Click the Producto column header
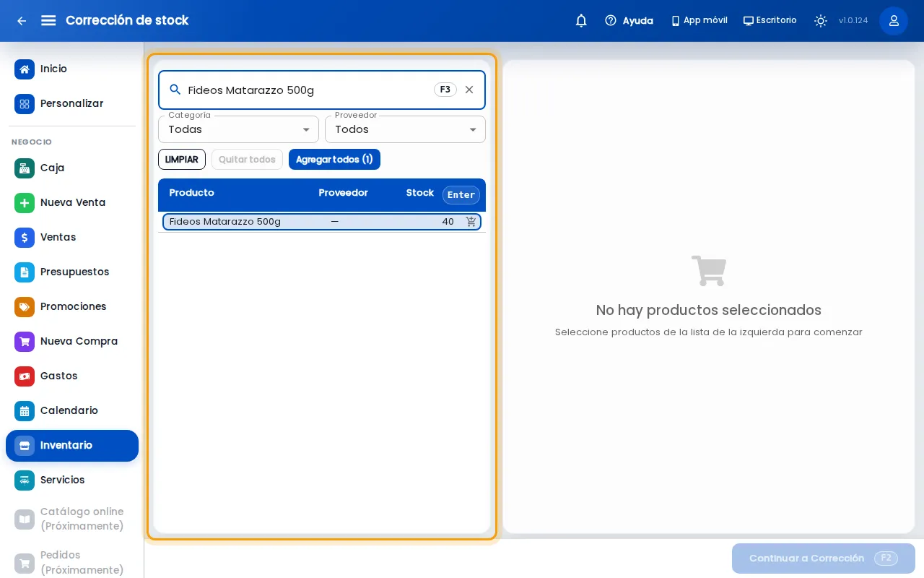 (x=191, y=193)
